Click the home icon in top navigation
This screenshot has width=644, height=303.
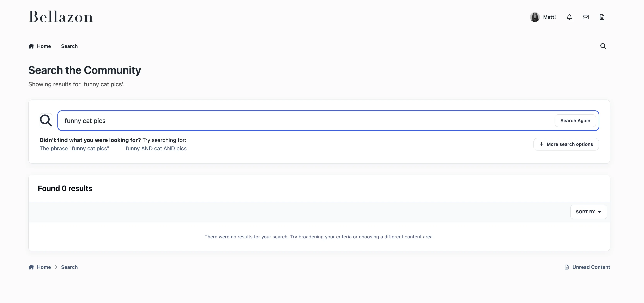click(x=31, y=46)
